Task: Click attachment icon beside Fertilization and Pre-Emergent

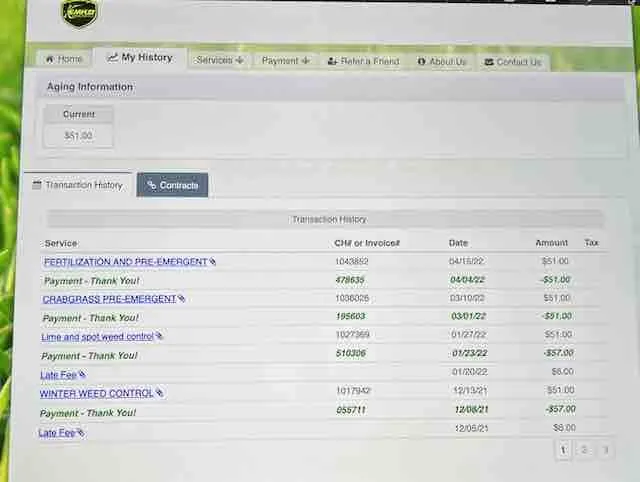Action: pos(213,262)
